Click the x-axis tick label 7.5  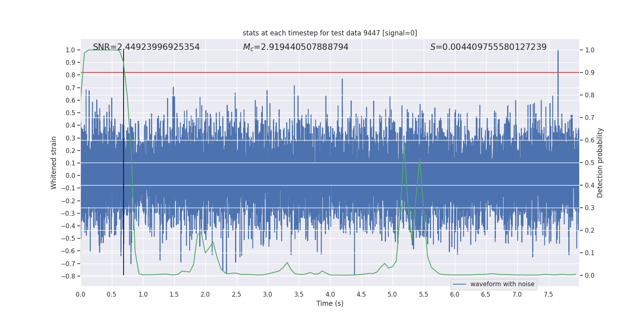point(548,295)
